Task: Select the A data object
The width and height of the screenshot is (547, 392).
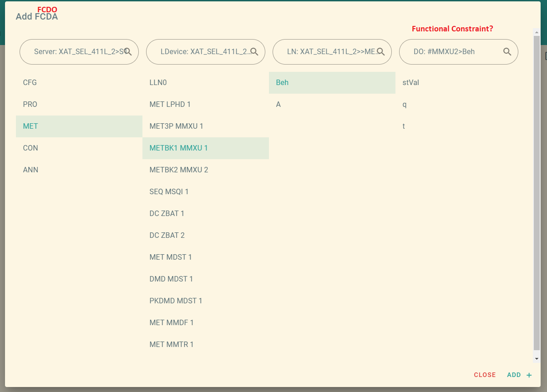Action: [x=332, y=105]
